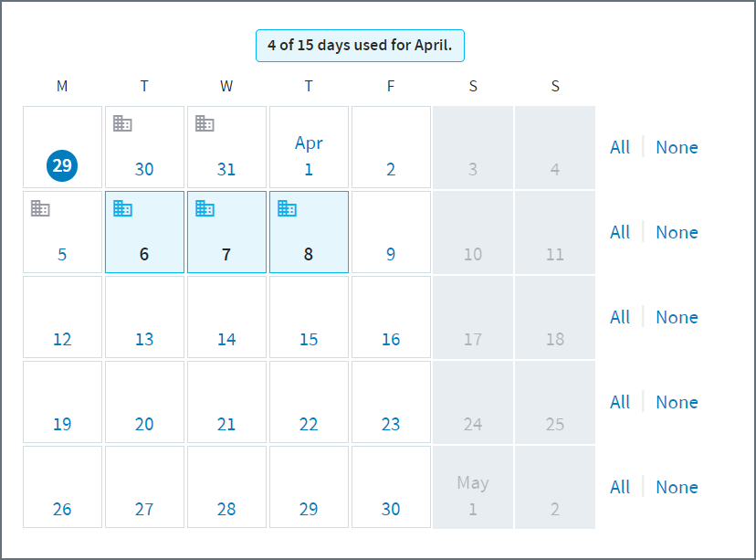Select April 1 labeled Apr
This screenshot has height=560, width=756.
pos(309,147)
